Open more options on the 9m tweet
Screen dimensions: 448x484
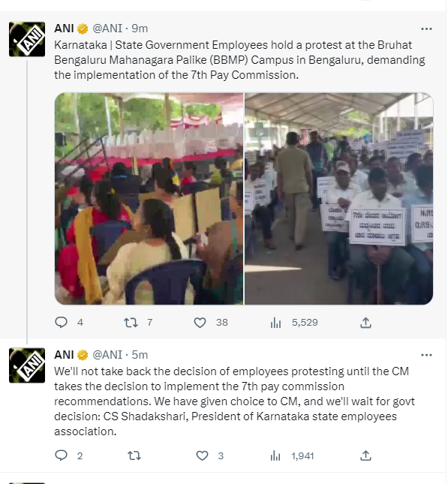tap(426, 29)
